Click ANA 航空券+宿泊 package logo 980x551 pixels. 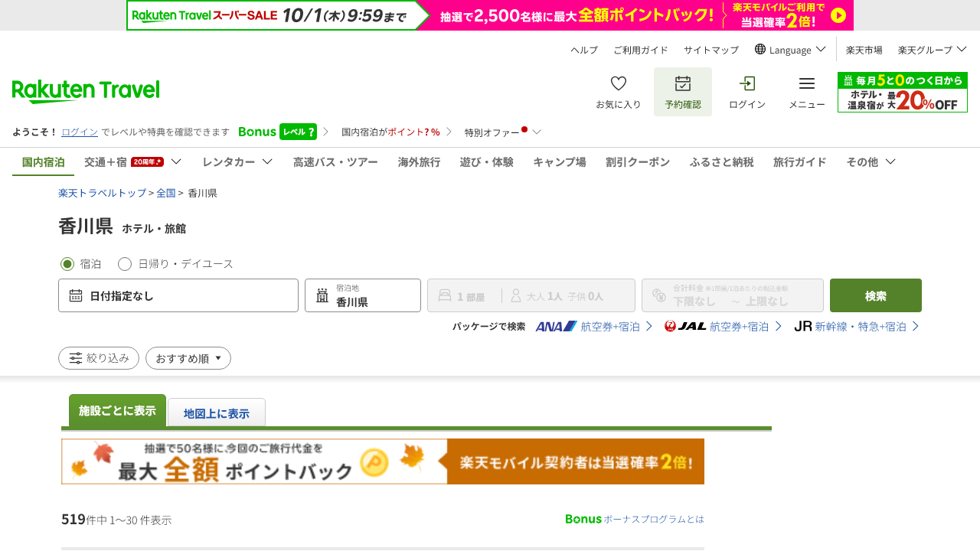[x=557, y=326]
